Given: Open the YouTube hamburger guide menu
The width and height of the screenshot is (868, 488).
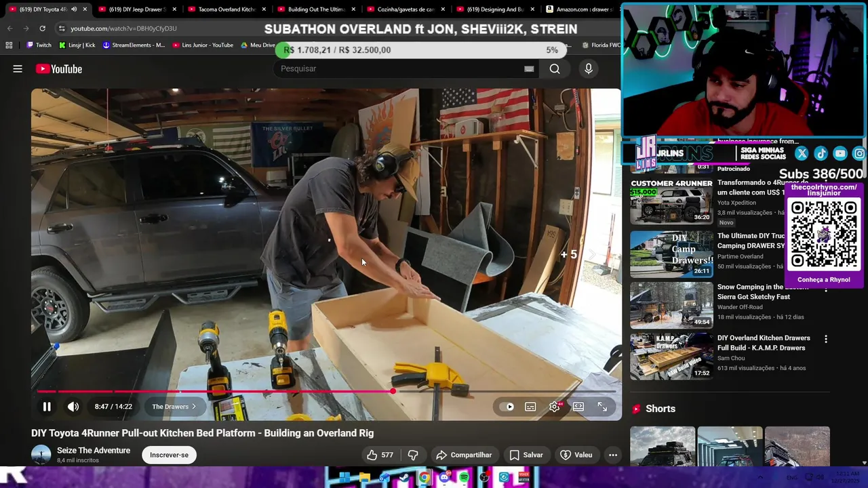Looking at the screenshot, I should pyautogui.click(x=18, y=68).
